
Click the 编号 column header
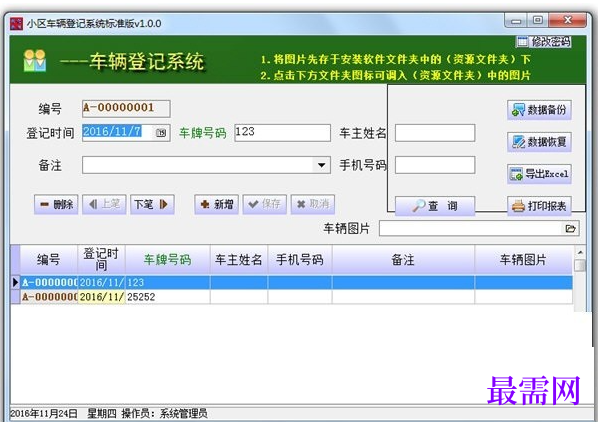point(49,260)
